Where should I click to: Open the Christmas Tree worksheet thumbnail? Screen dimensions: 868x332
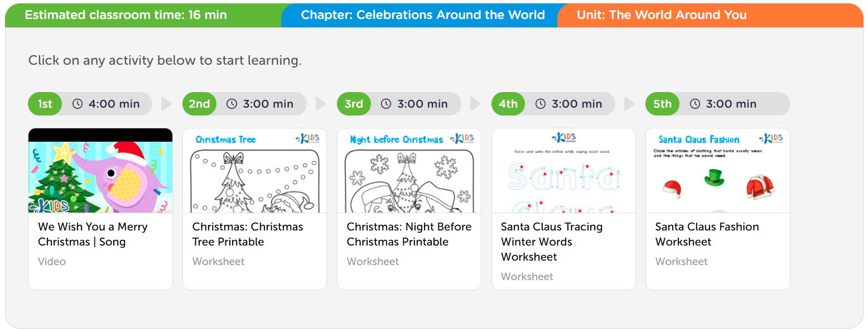(254, 171)
